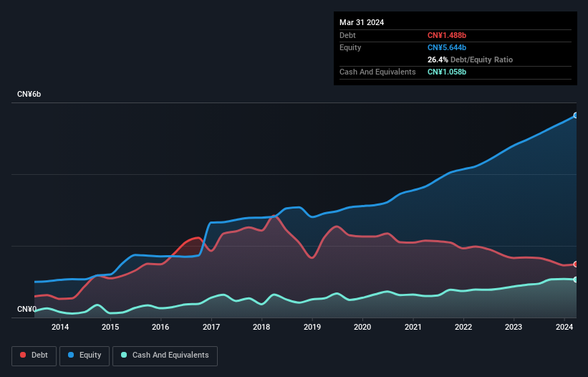Screen dimensions: 588x377
Task: Click the 2014 x-axis label
Action: (x=60, y=327)
